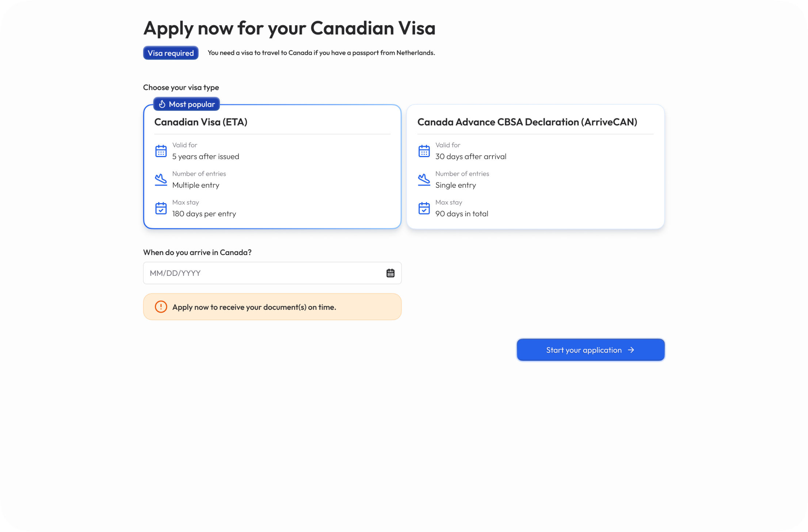Click the Canadian Visa (ETA) card title
This screenshot has width=808, height=532.
(x=201, y=122)
